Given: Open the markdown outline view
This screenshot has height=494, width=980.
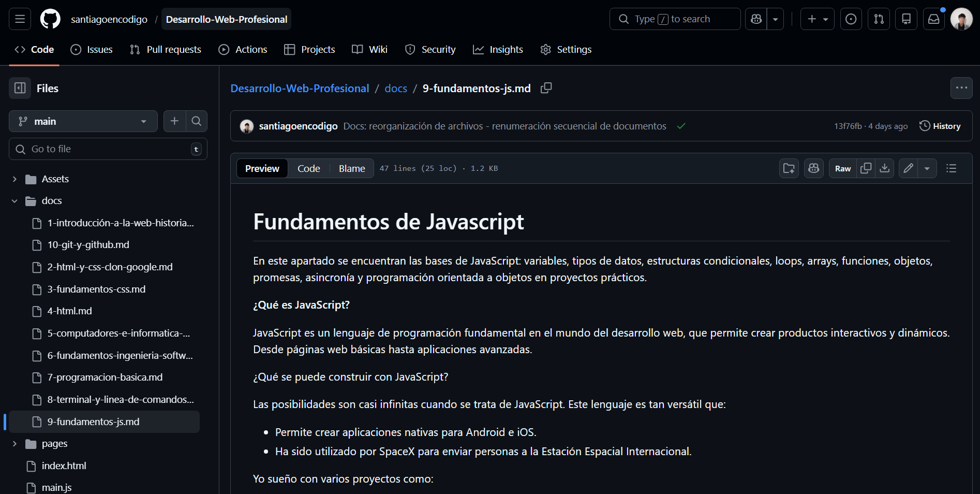Looking at the screenshot, I should tap(951, 168).
